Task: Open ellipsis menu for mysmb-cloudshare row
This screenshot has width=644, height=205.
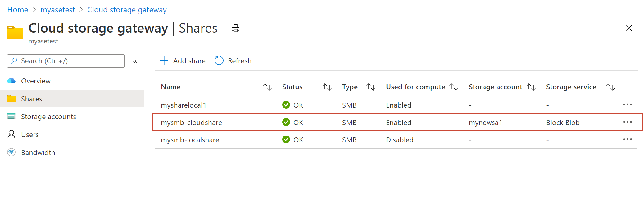Action: click(627, 122)
